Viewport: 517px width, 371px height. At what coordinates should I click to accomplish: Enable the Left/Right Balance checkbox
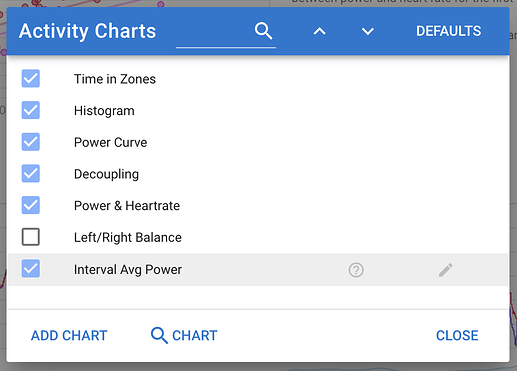coord(31,237)
